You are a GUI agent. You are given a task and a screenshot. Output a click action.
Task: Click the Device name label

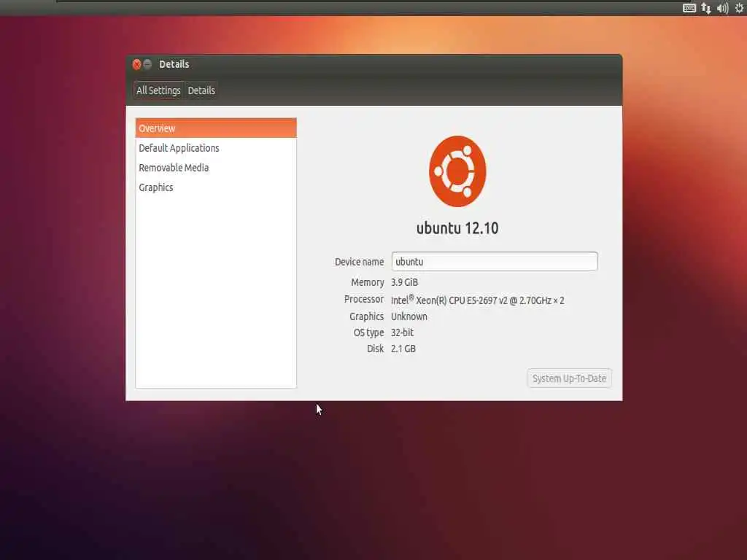(x=359, y=262)
